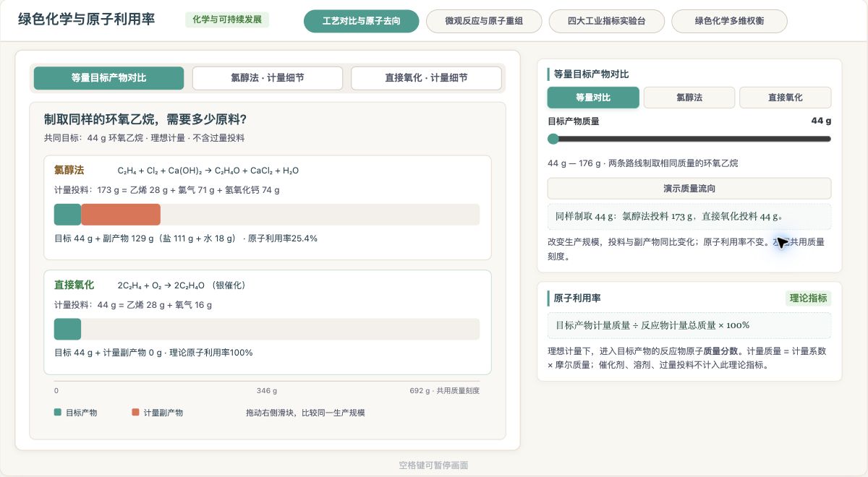Click the 化学与可持续发展 tag
868x477 pixels.
point(227,20)
